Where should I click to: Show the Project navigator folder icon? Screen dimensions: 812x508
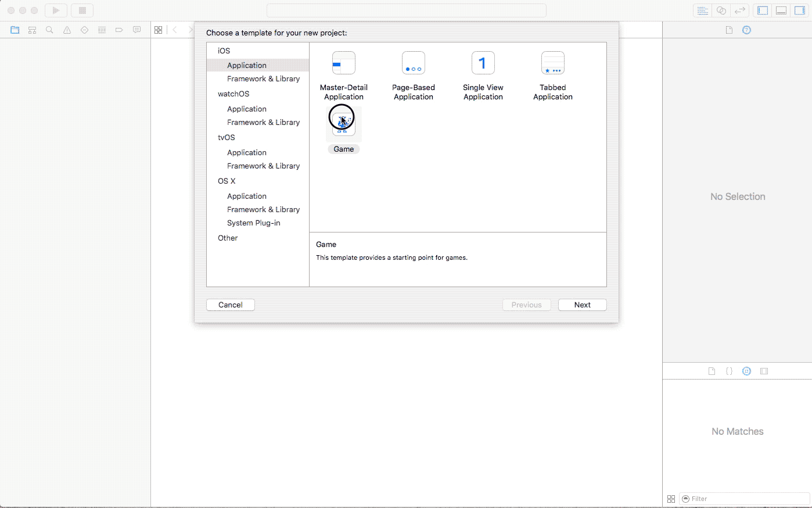point(15,30)
